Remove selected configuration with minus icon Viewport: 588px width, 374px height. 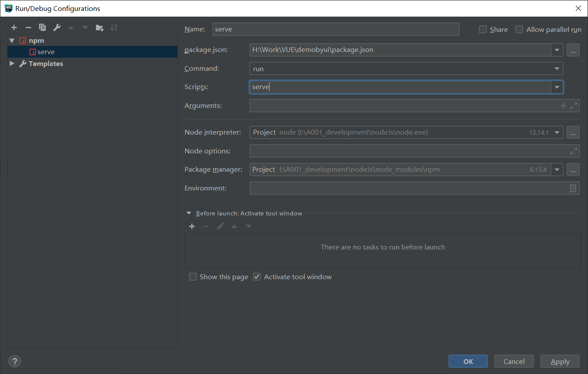(28, 28)
